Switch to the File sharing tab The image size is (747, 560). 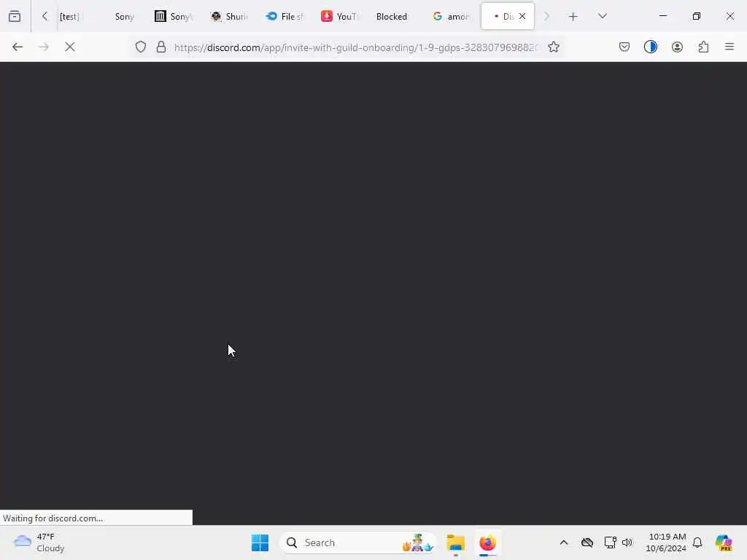[285, 17]
